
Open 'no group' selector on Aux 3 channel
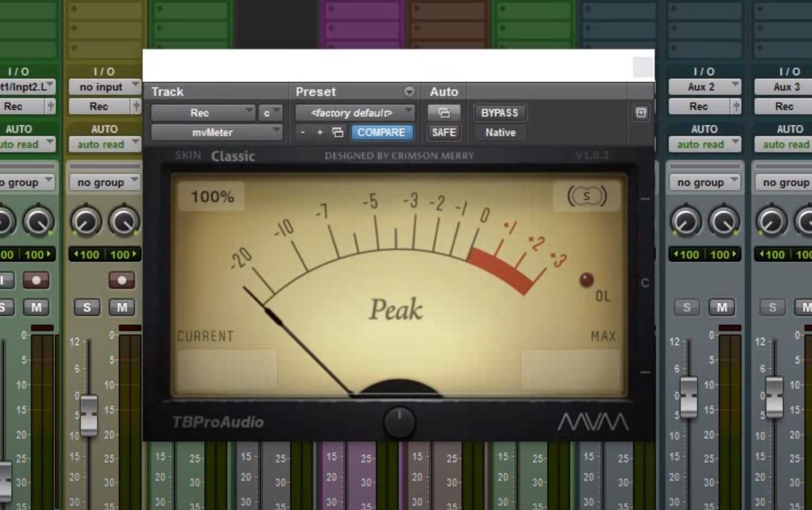[x=783, y=183]
